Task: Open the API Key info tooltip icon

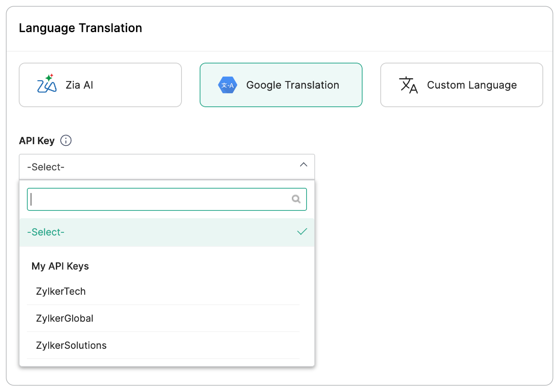Action: click(x=66, y=141)
